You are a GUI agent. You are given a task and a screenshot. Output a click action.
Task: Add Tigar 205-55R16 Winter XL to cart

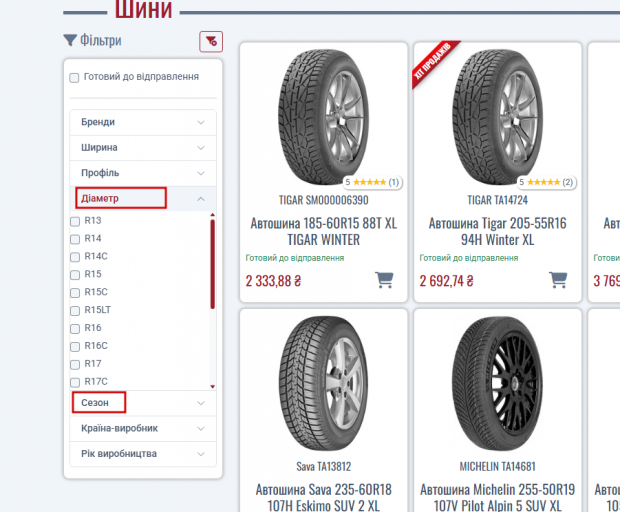(558, 280)
